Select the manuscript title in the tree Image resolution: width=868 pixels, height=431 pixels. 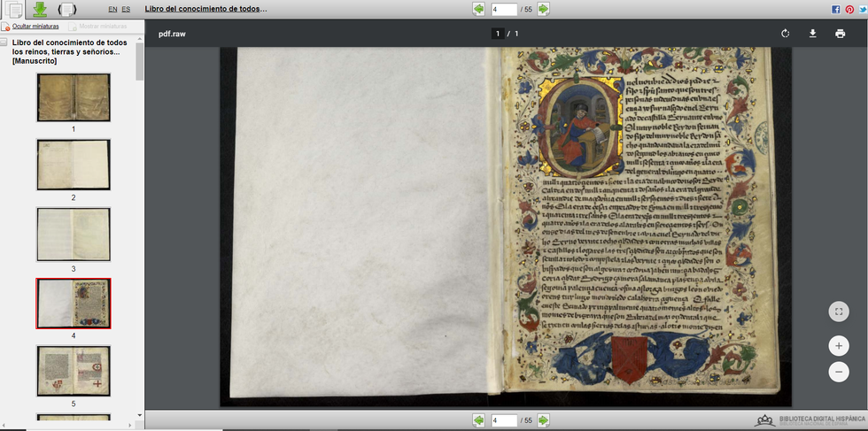point(69,51)
